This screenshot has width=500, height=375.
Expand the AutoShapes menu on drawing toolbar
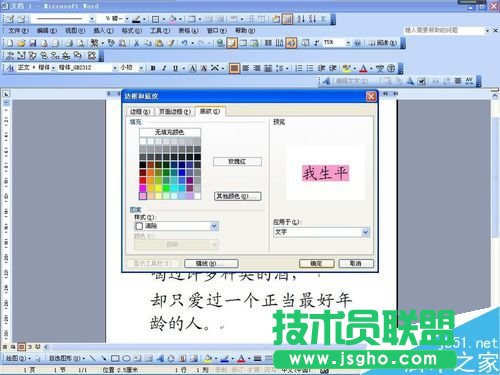pos(67,359)
